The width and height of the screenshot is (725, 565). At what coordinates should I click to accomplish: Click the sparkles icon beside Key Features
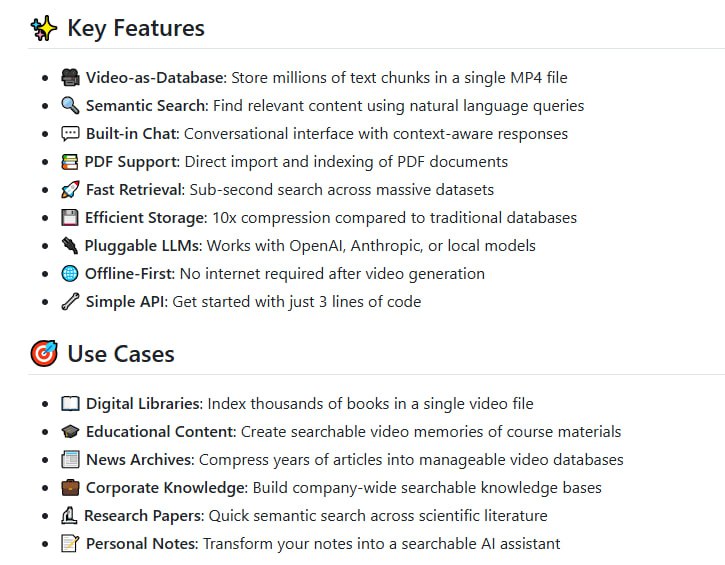pos(44,28)
